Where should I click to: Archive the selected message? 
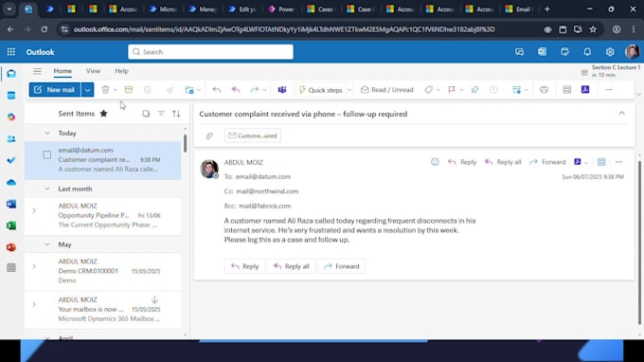(129, 90)
